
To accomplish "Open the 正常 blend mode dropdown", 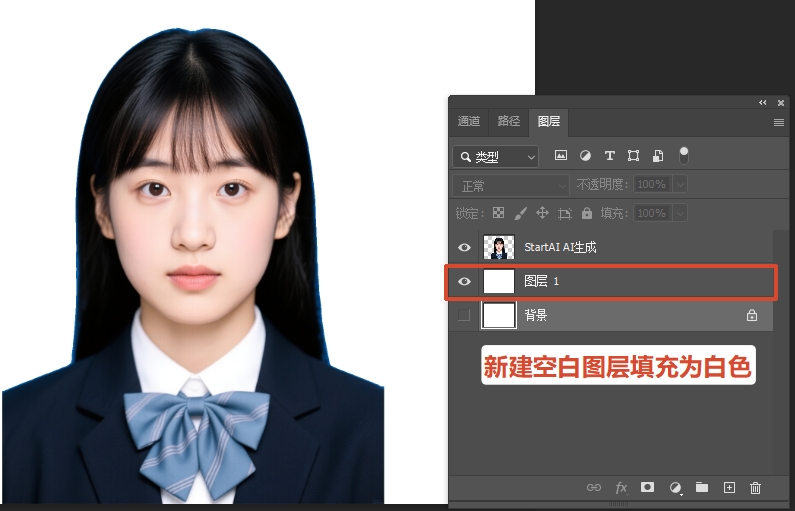I will pos(511,185).
